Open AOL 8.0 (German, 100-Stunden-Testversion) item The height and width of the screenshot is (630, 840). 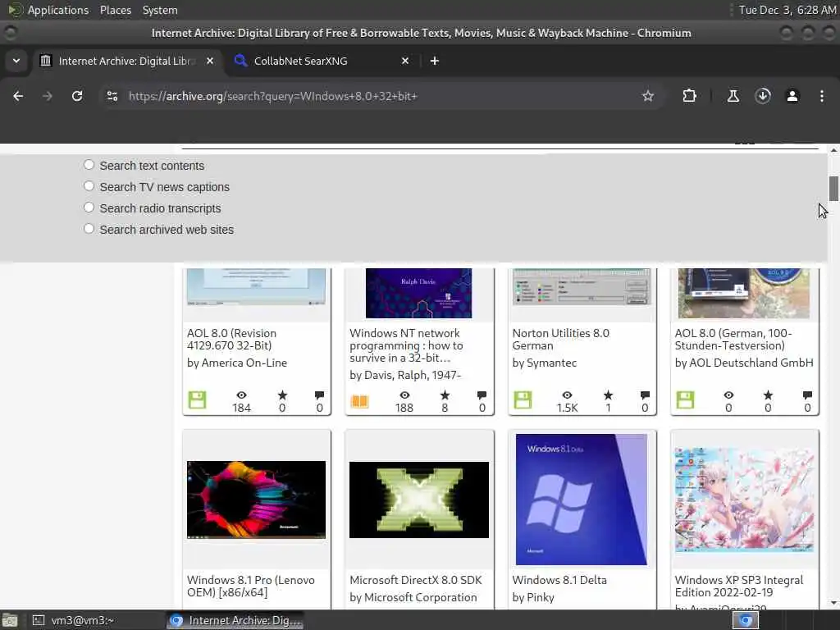[733, 339]
